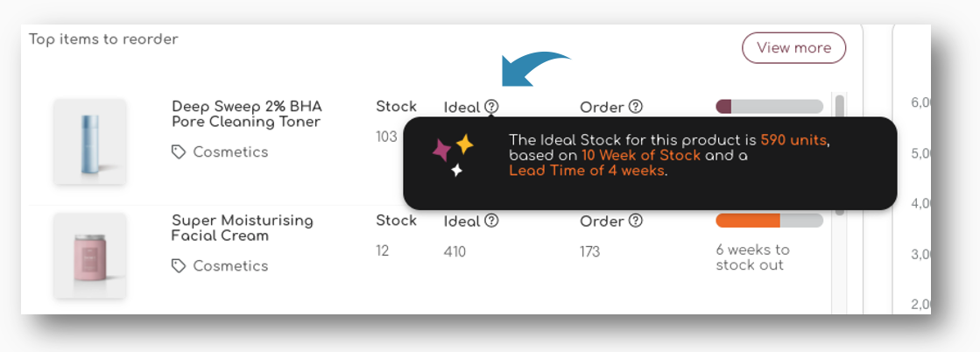The height and width of the screenshot is (352, 980).
Task: Click the tag icon under Pore Cleaning Toner
Action: (x=179, y=152)
